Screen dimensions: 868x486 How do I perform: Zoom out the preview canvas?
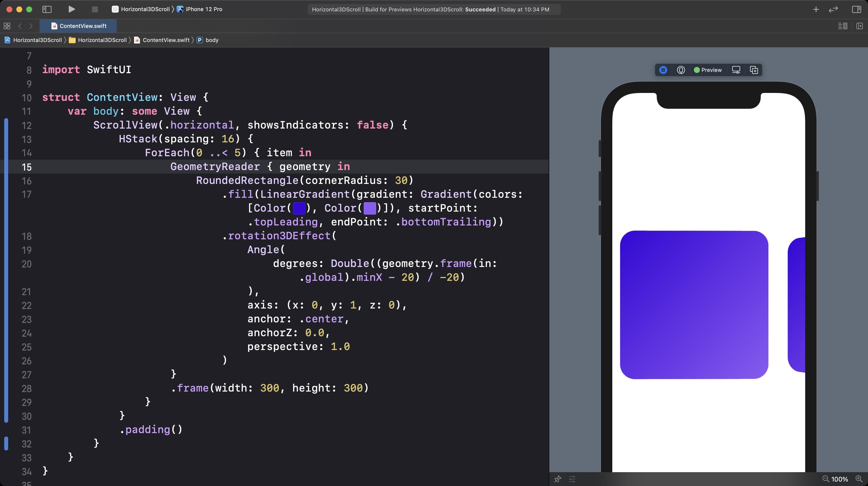(x=825, y=479)
